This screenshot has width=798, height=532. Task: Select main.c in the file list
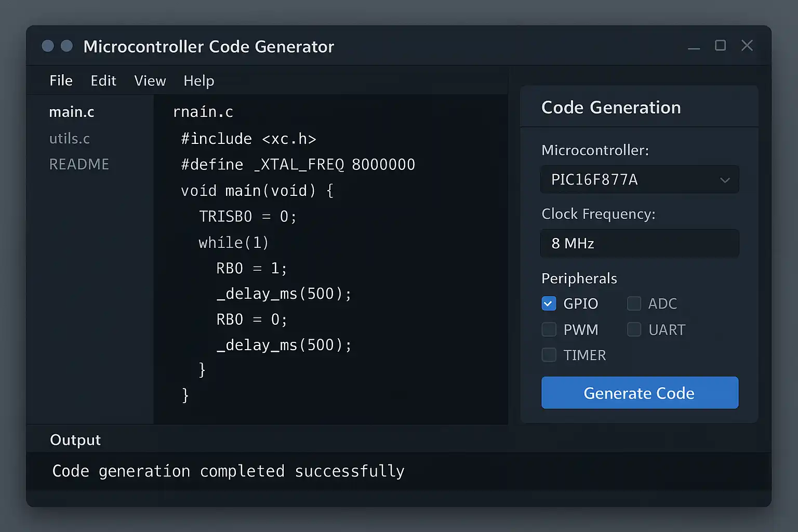point(72,112)
